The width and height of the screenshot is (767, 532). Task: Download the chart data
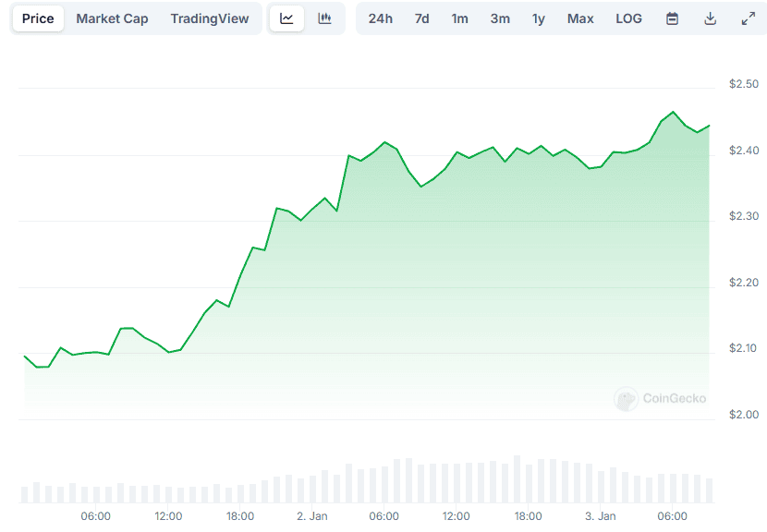(x=711, y=18)
